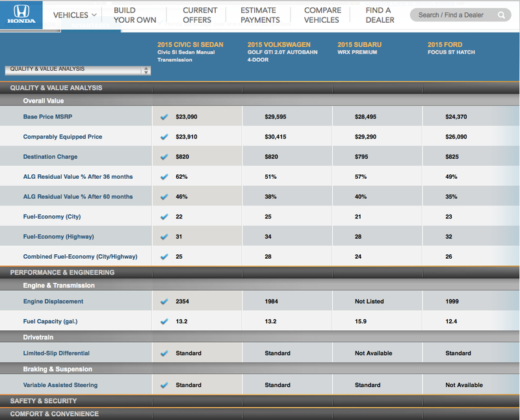This screenshot has height=420, width=520.
Task: Click the 2354 engine displacement value
Action: coord(182,301)
